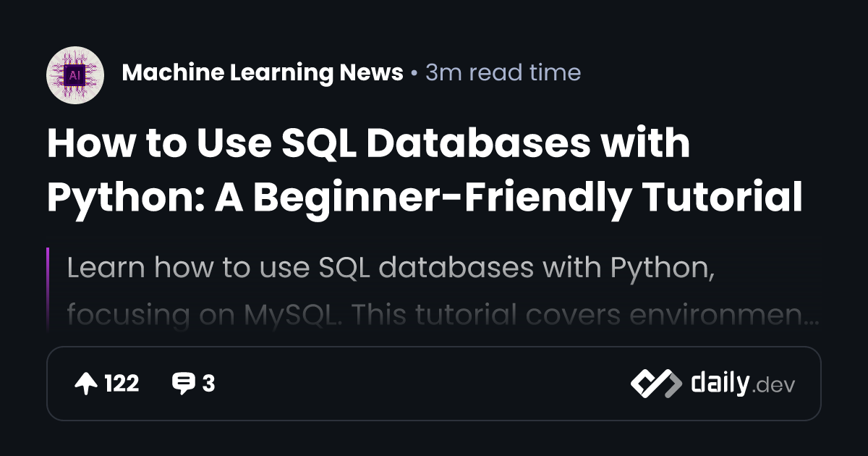Click the comment count number 3

[208, 384]
